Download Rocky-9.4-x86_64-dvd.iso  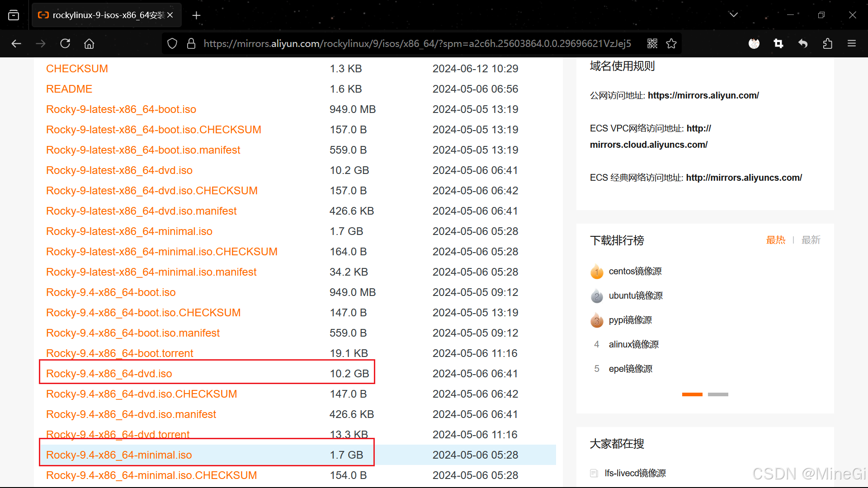[x=109, y=374]
